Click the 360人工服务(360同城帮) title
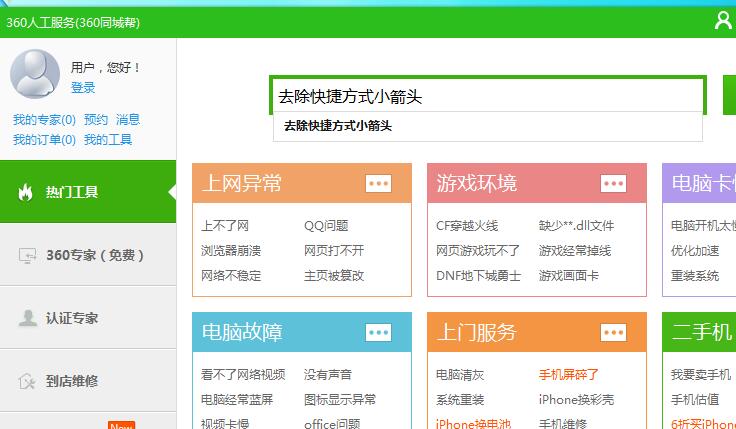Viewport: 736px width, 429px height. pos(73,23)
